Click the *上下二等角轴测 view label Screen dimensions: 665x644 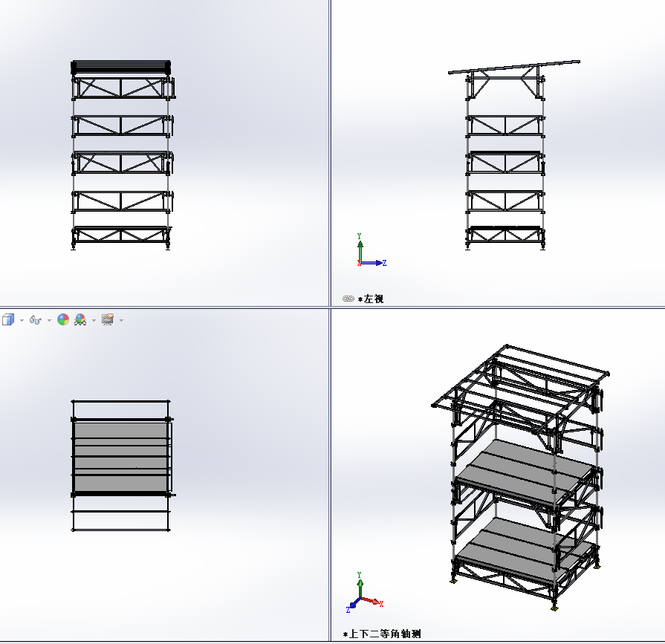coord(382,634)
